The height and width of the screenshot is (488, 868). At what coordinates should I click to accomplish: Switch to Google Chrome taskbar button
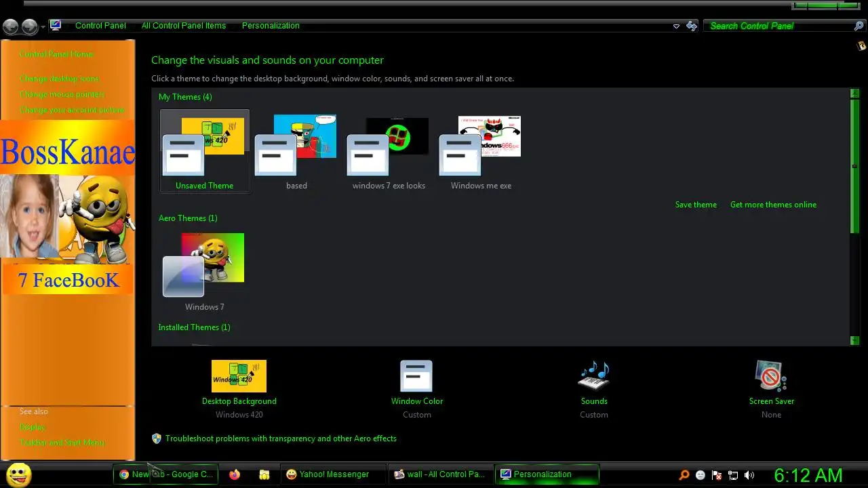166,474
